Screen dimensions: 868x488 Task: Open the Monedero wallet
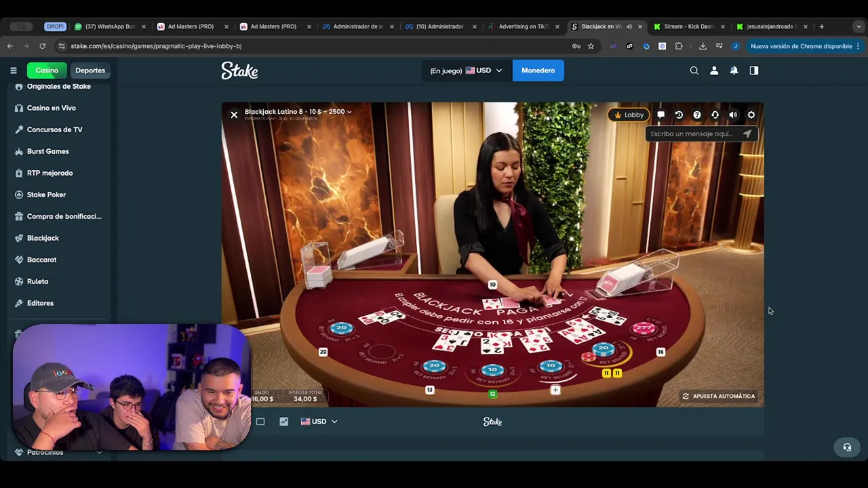(x=538, y=70)
